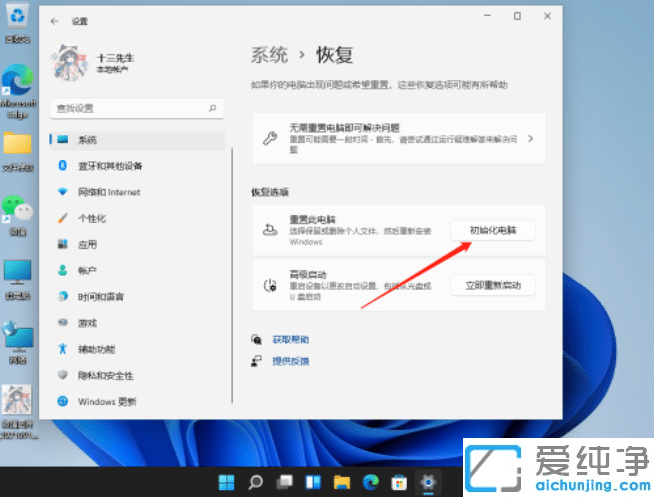Click the personalization brush icon
Image resolution: width=654 pixels, height=497 pixels.
[x=63, y=218]
